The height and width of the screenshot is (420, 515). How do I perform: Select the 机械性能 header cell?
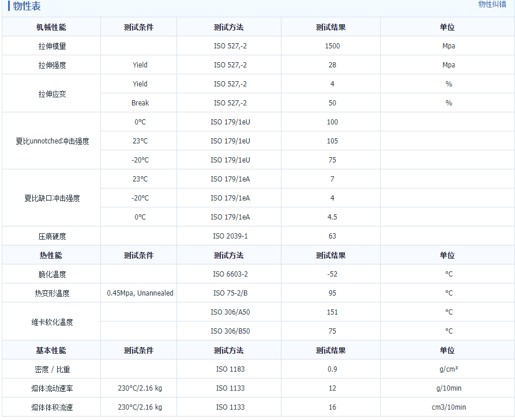51,27
